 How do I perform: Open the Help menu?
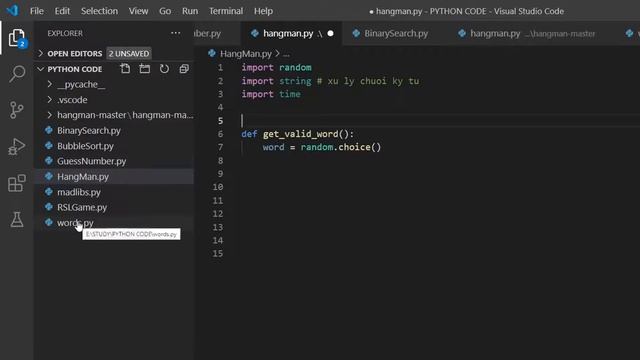[x=263, y=11]
